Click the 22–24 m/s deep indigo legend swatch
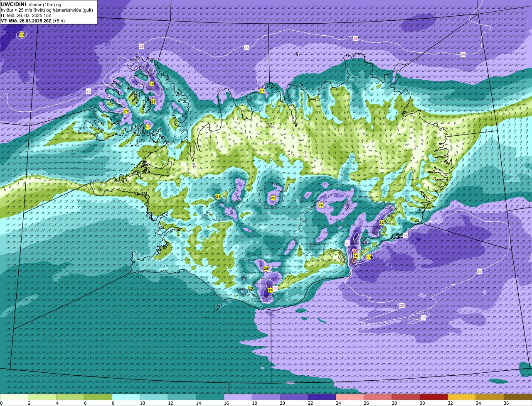 click(x=322, y=397)
